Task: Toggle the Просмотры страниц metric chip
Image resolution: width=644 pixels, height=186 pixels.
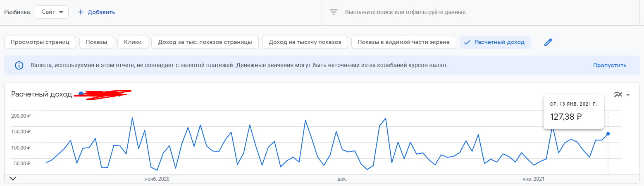Action: (40, 42)
